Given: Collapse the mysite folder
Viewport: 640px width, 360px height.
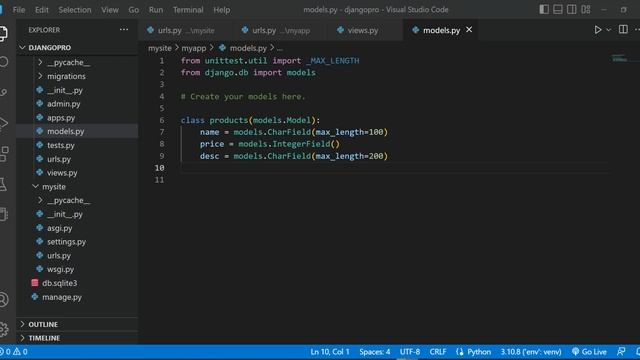Looking at the screenshot, I should 78,187.
